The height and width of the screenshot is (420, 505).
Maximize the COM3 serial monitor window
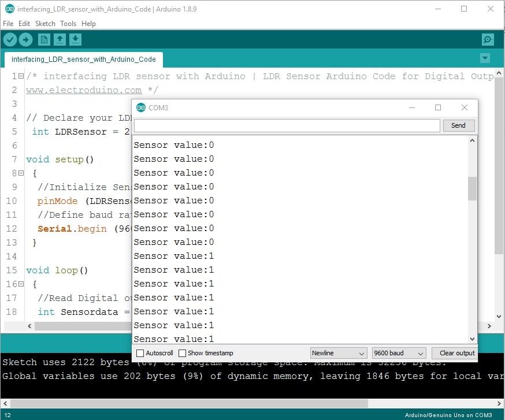point(438,107)
